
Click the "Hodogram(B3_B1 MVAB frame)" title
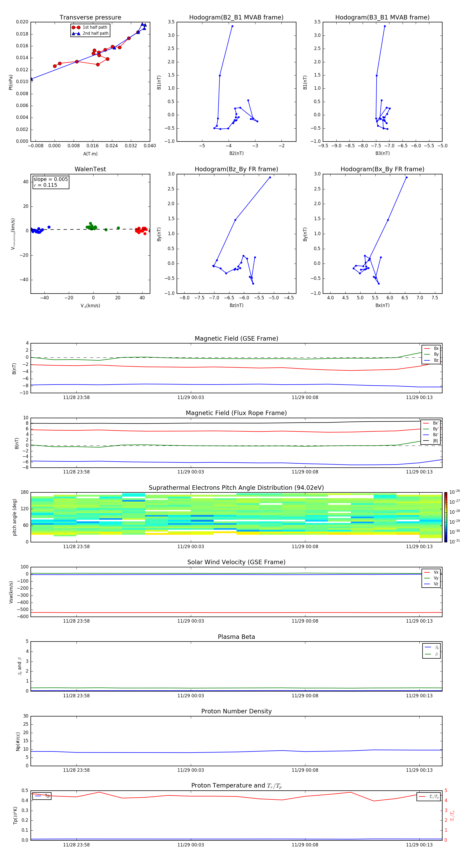(382, 18)
